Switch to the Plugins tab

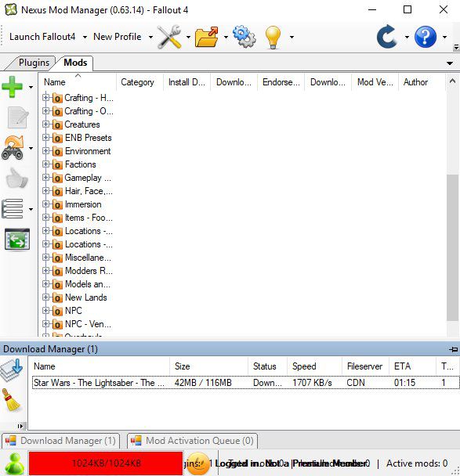coord(34,63)
